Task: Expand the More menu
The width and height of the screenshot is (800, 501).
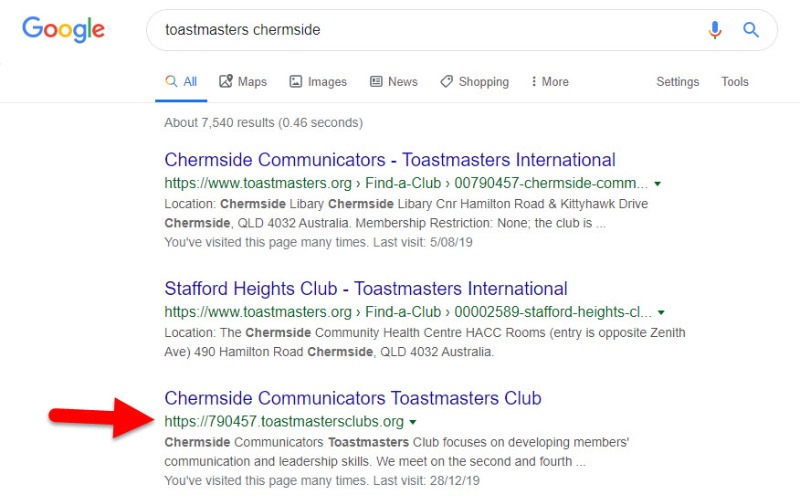Action: tap(549, 82)
